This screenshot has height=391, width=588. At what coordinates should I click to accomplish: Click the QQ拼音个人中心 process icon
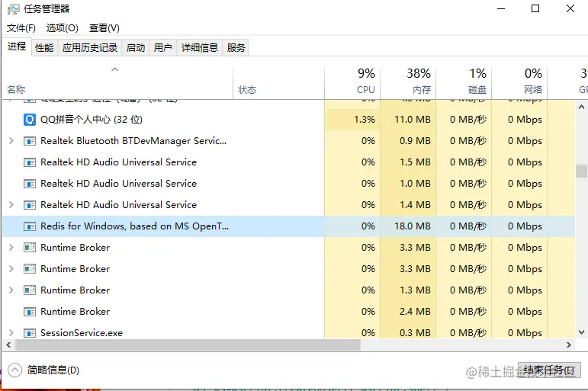(29, 120)
